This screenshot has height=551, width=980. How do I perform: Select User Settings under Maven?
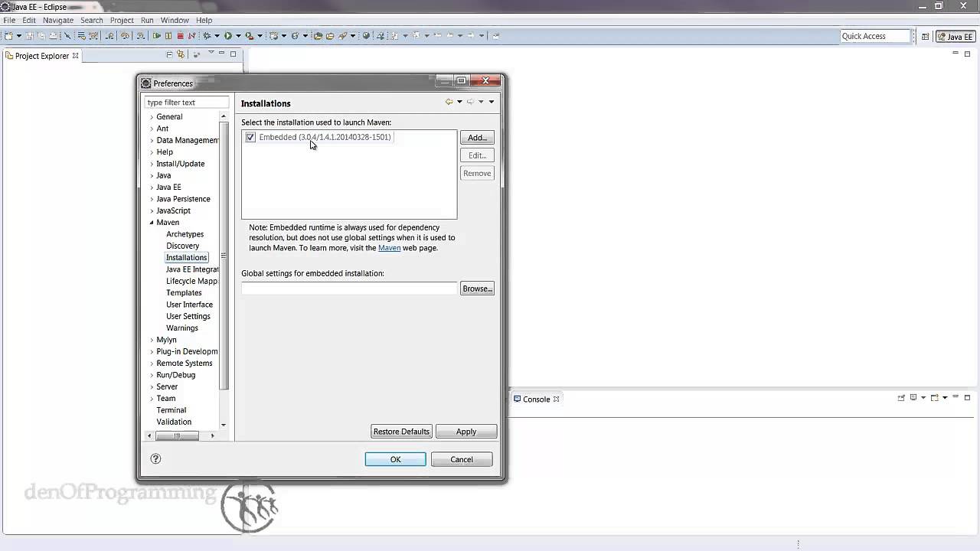[x=188, y=316]
